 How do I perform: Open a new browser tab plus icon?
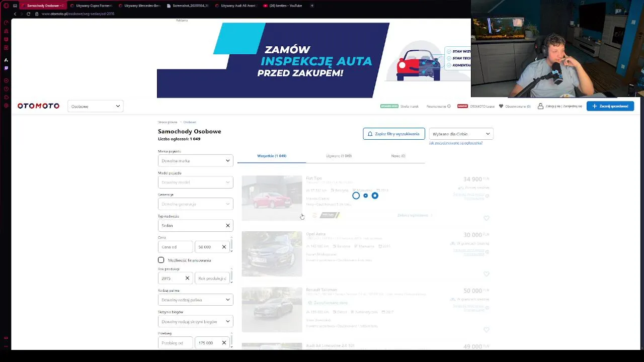point(312,6)
